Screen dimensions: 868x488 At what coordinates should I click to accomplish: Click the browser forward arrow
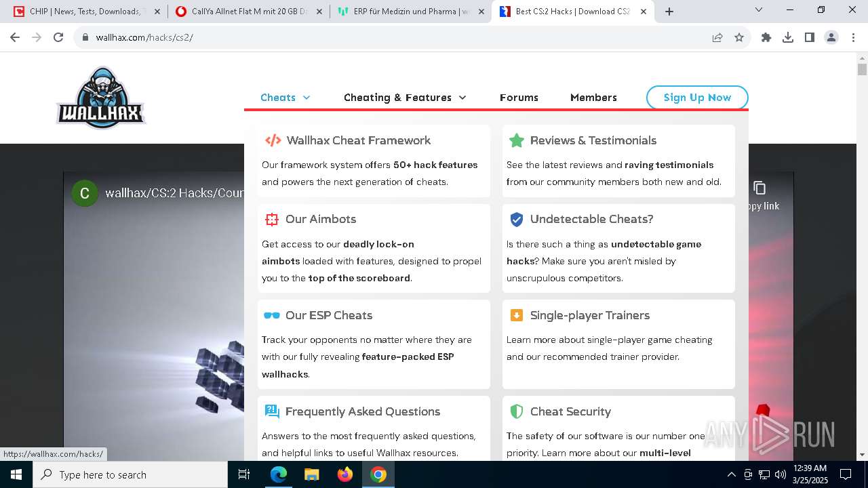[x=37, y=37]
